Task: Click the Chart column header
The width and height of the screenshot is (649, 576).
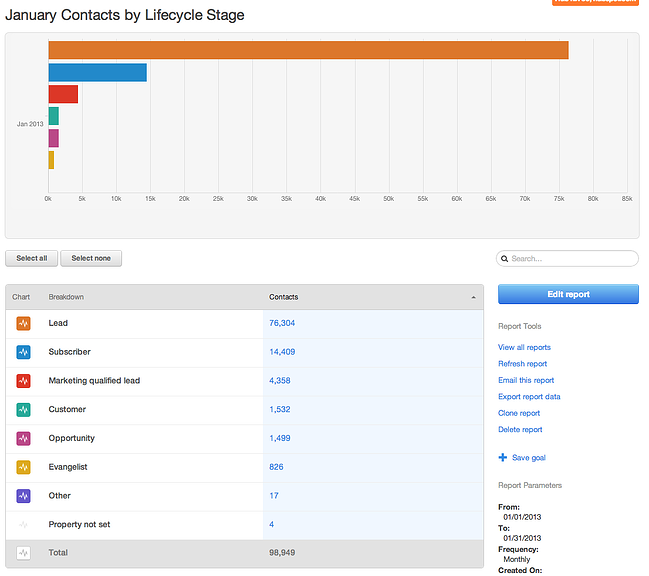Action: click(x=21, y=297)
